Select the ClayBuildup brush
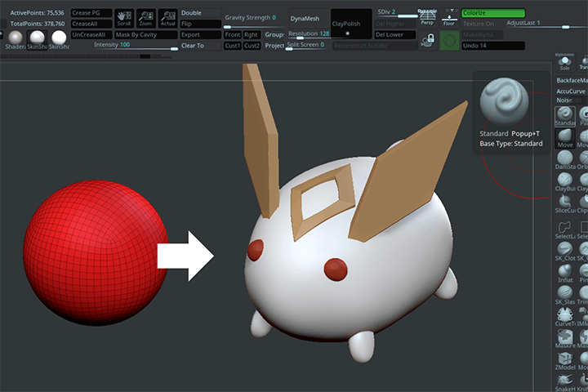Viewport: 588px width, 392px height. coord(565,182)
